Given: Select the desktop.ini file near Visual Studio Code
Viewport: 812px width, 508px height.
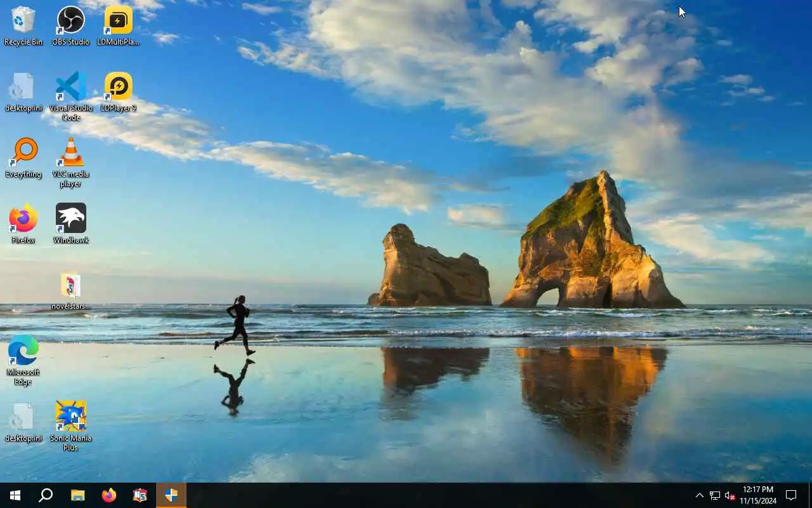Looking at the screenshot, I should point(23,92).
